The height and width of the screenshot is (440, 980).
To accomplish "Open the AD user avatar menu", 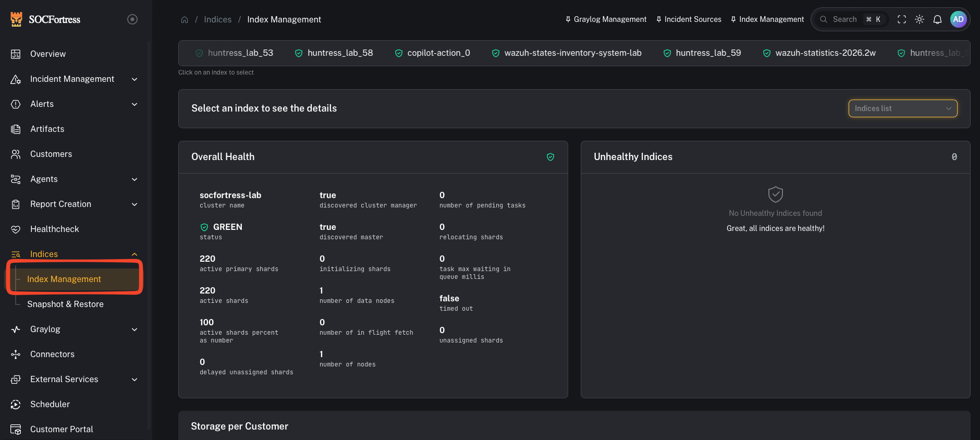I will tap(958, 19).
